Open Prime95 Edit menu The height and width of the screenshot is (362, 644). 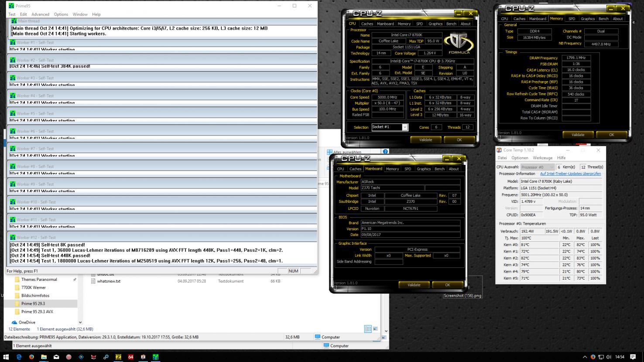(23, 14)
